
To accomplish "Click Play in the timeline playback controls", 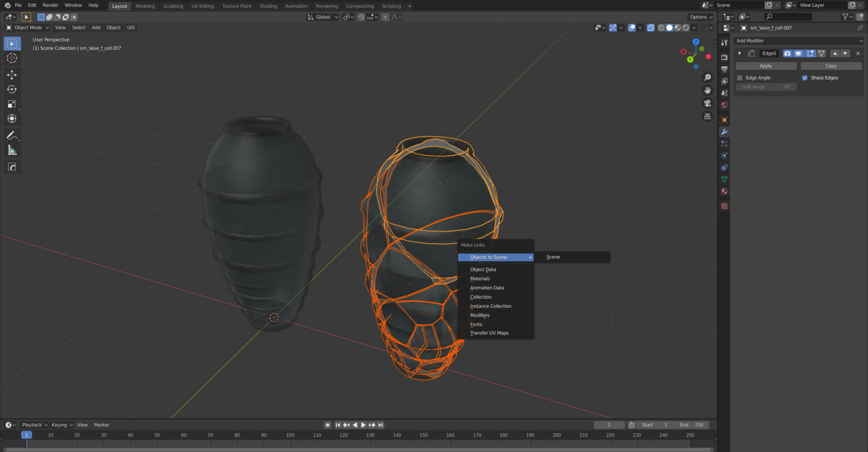I will (x=363, y=425).
